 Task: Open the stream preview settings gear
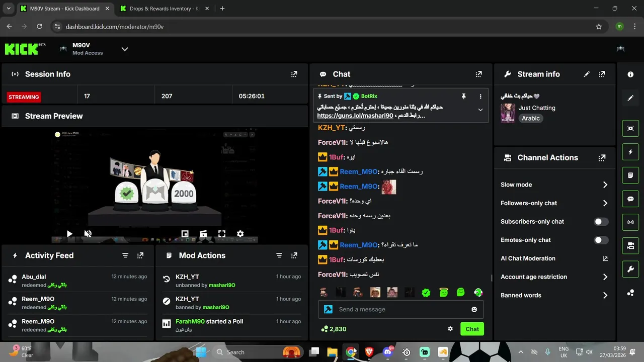(240, 234)
